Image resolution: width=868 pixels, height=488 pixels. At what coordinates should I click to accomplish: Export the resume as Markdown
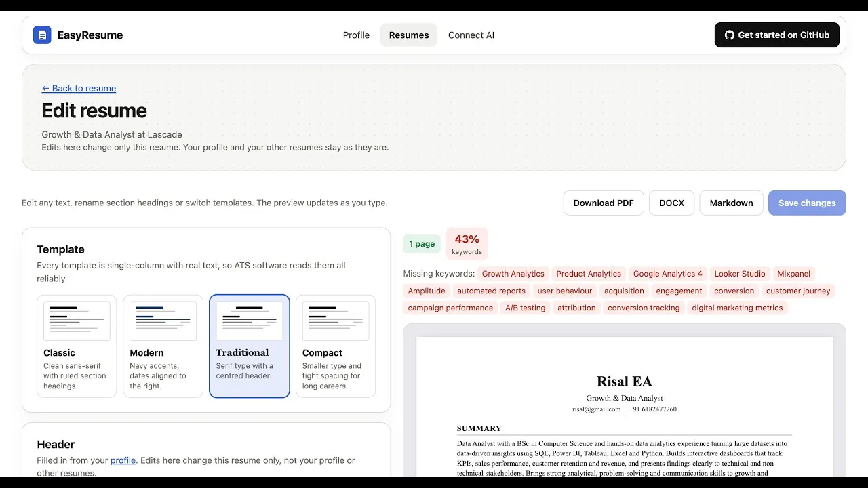tap(732, 203)
